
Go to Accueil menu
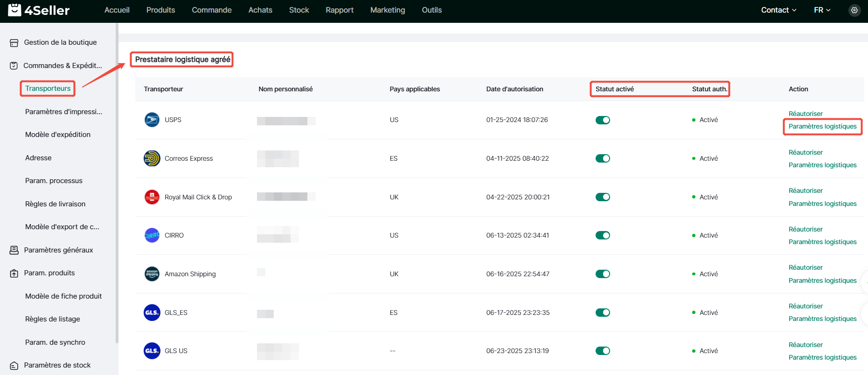[117, 10]
